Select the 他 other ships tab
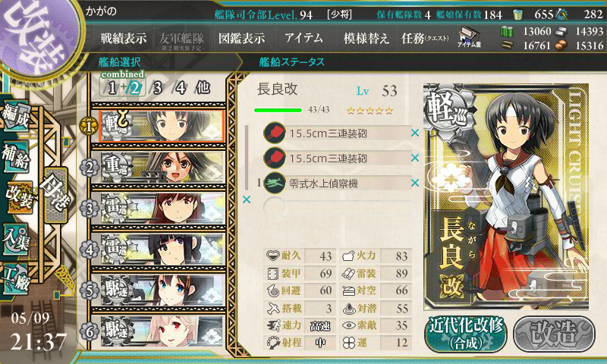This screenshot has height=364, width=607. pos(203,87)
